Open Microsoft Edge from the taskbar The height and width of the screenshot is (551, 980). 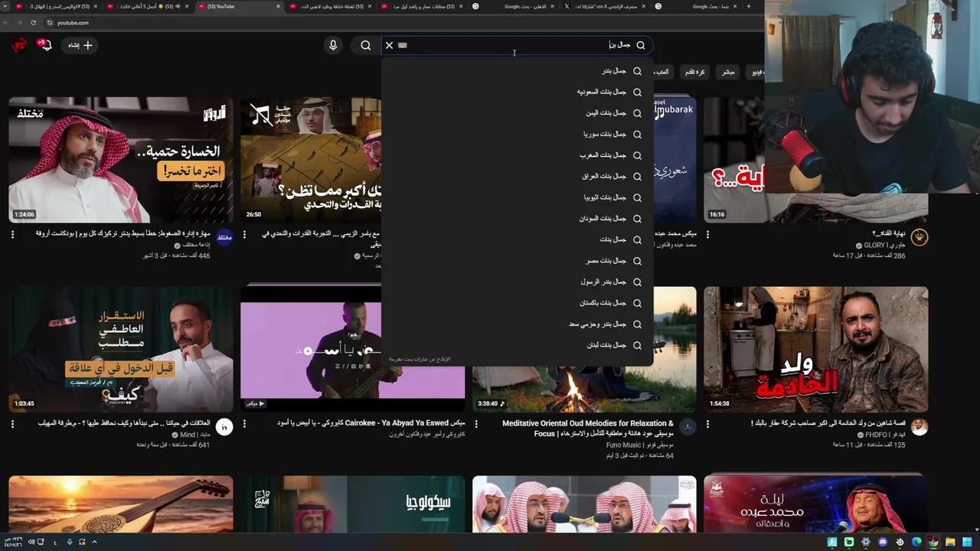pos(916,542)
